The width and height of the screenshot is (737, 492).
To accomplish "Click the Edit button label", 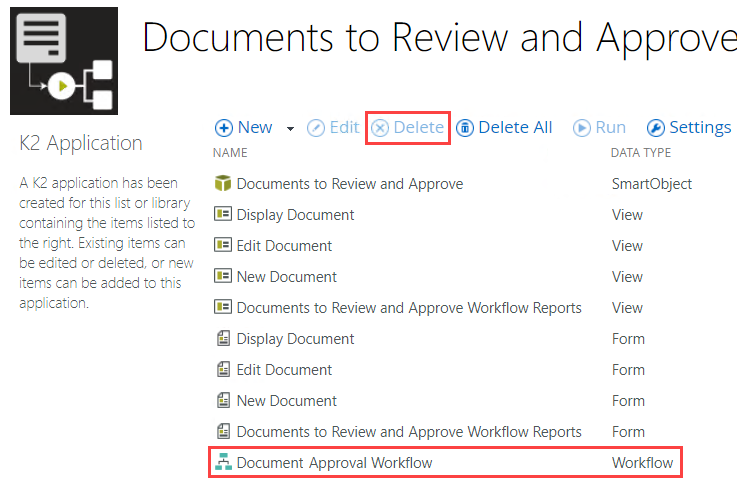I will 344,127.
